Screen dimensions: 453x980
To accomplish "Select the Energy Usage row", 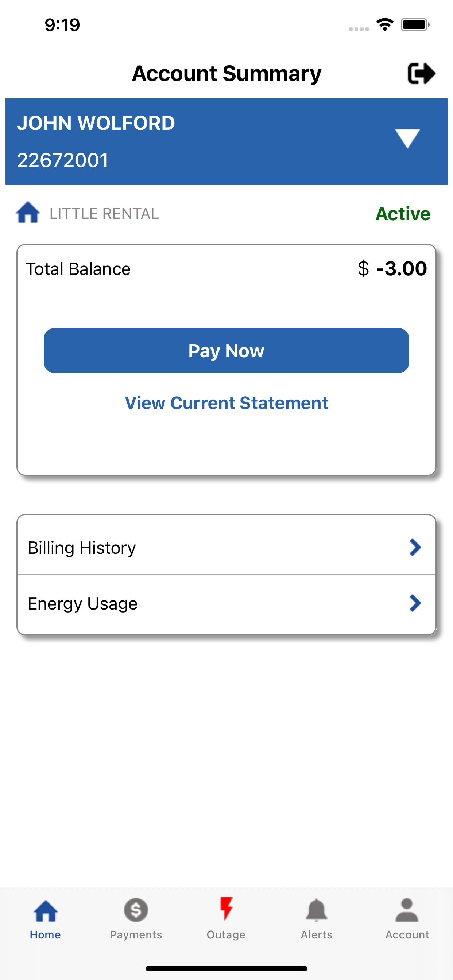I will coord(226,604).
